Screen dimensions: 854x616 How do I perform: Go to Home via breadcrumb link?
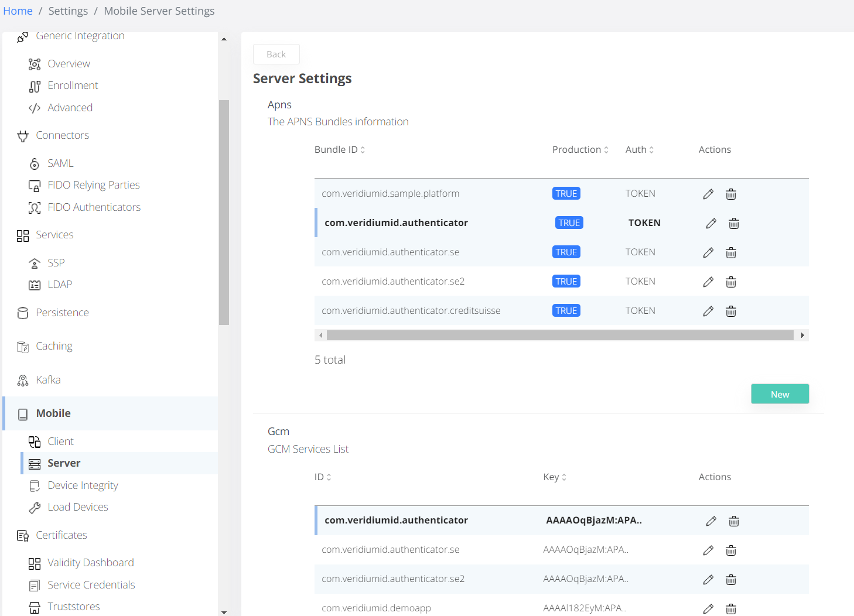point(18,11)
